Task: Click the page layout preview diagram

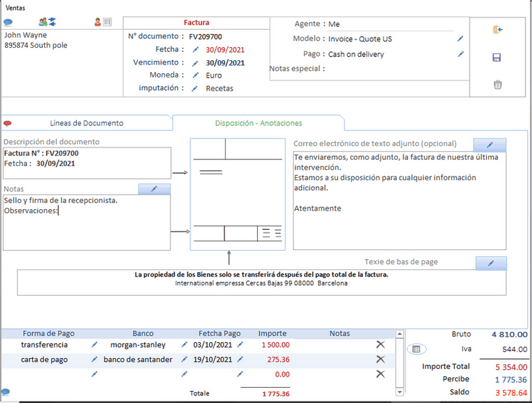Action: (x=238, y=195)
